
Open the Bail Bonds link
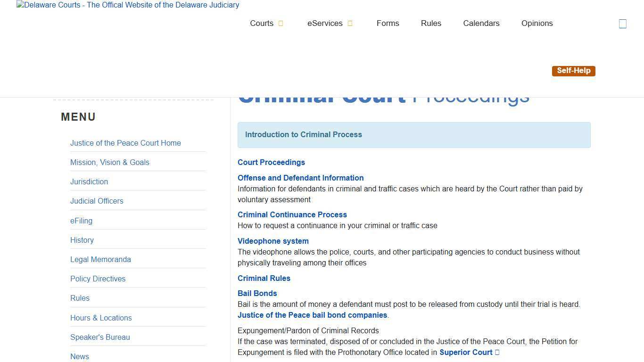[257, 293]
